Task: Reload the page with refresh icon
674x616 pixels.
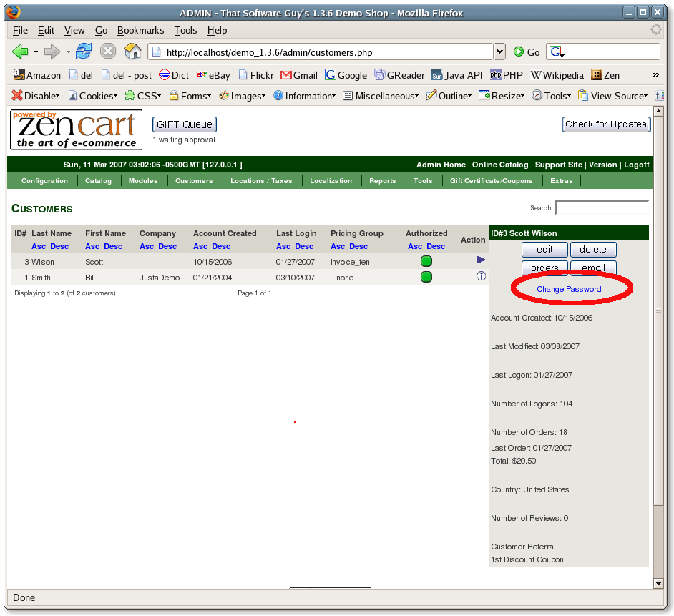Action: (84, 51)
